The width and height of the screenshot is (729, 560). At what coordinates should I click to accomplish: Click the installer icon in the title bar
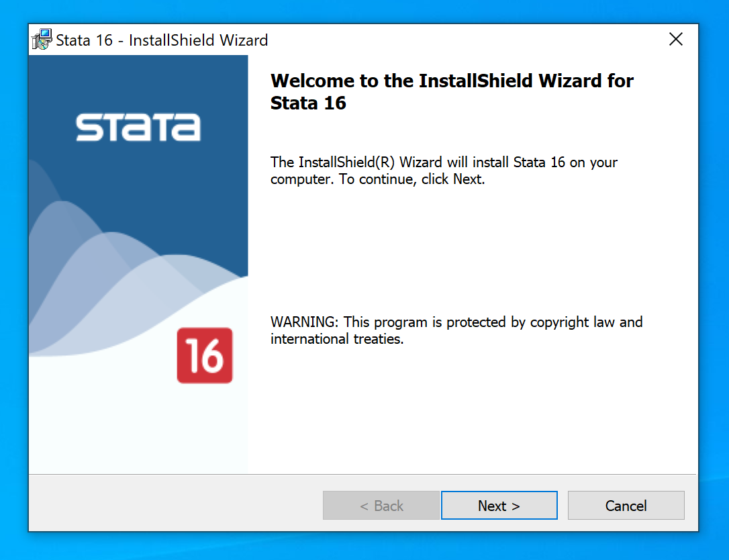(x=42, y=40)
